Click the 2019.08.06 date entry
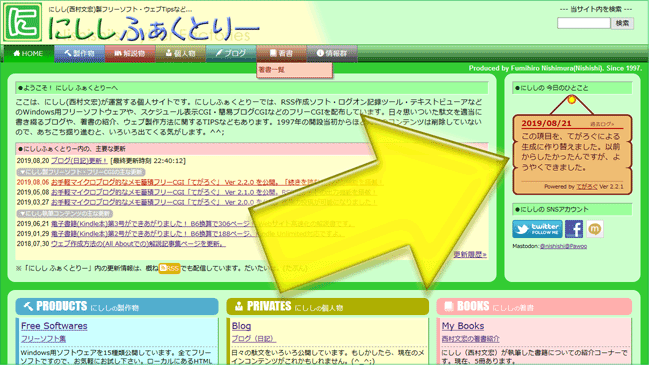The image size is (649, 365). click(33, 182)
